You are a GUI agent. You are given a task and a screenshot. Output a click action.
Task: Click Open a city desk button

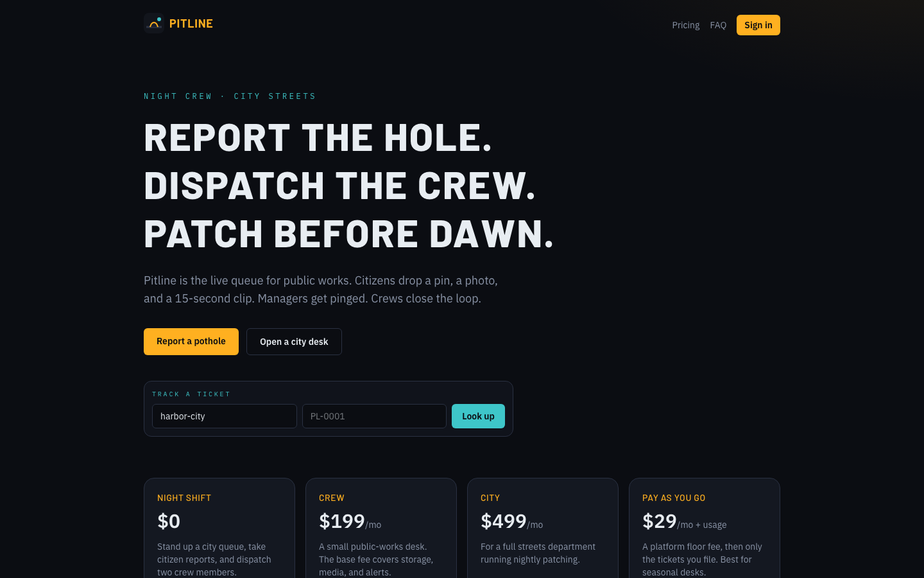pos(294,342)
